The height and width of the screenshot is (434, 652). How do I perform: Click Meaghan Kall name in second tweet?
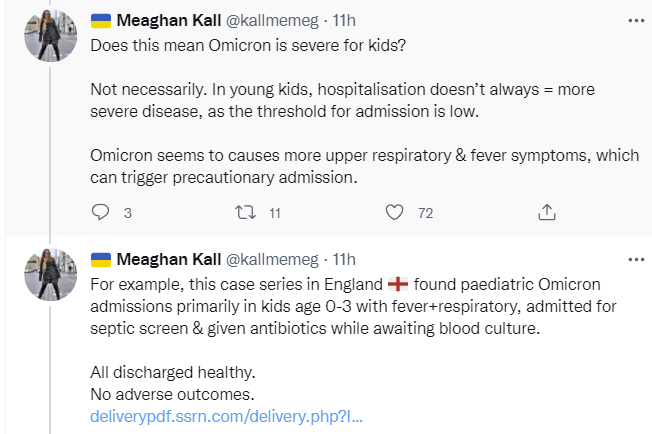tap(168, 259)
